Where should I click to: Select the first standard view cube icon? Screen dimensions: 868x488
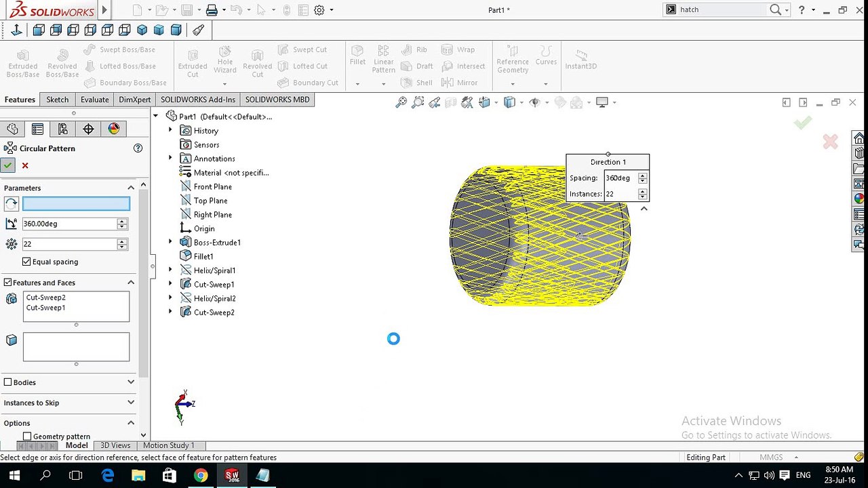(39, 30)
